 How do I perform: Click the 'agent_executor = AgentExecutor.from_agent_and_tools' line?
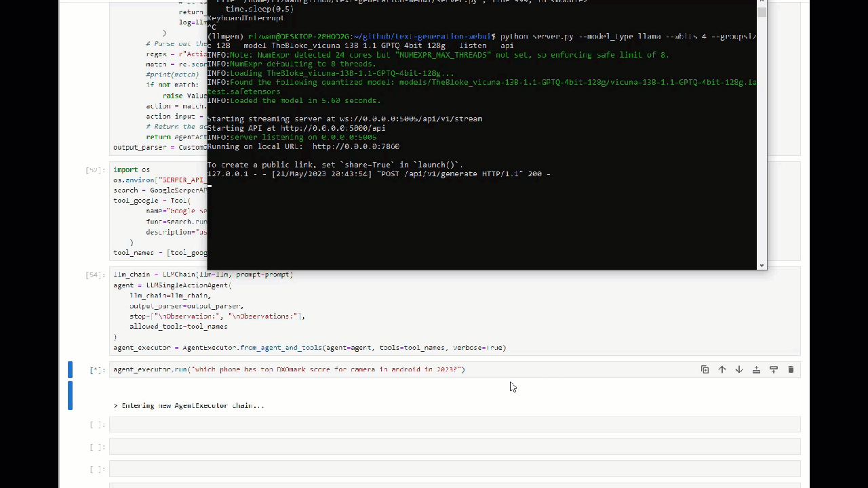310,348
